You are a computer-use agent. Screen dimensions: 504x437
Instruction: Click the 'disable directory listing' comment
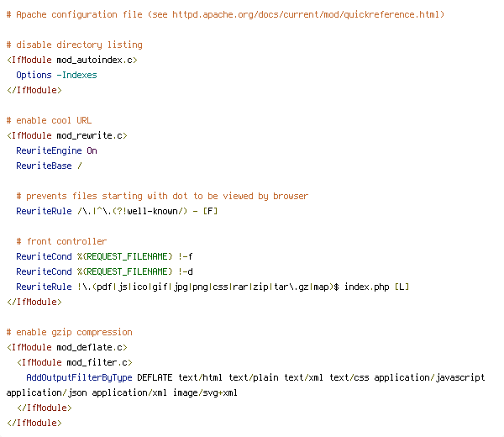(x=75, y=45)
